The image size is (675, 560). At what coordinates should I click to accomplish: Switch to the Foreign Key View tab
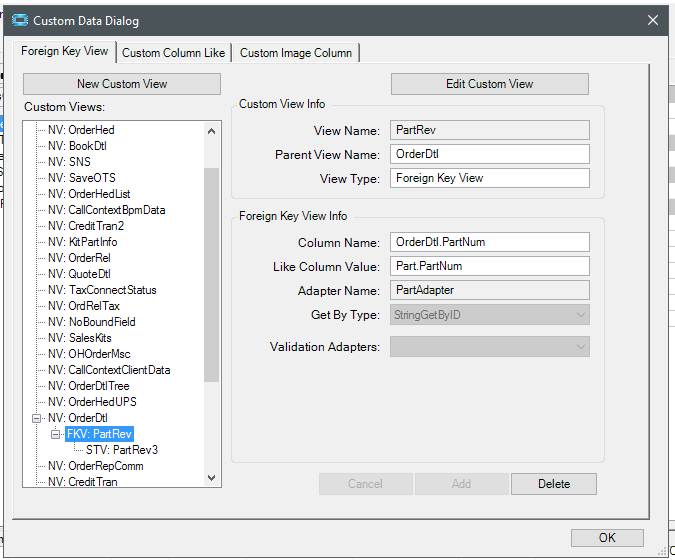(65, 51)
